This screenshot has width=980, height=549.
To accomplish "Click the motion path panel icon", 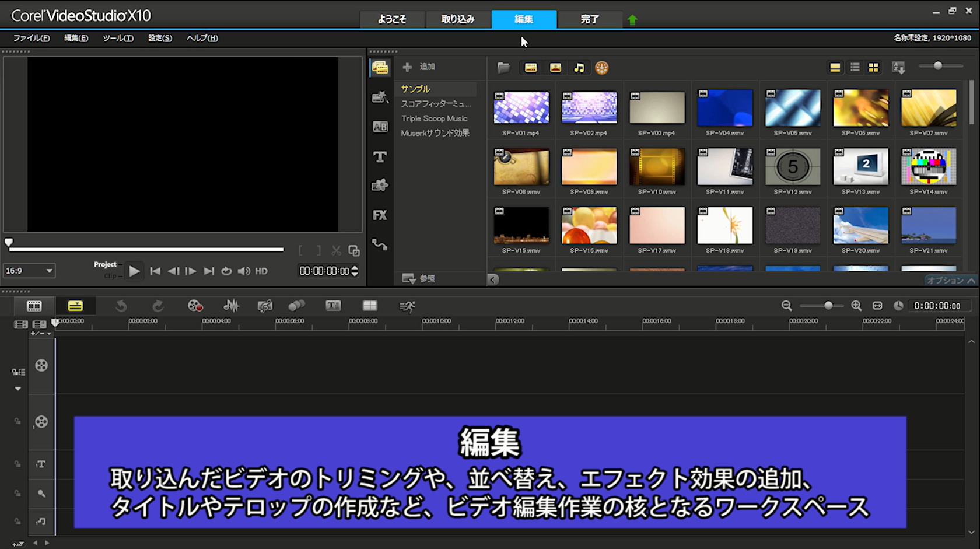I will [x=380, y=245].
